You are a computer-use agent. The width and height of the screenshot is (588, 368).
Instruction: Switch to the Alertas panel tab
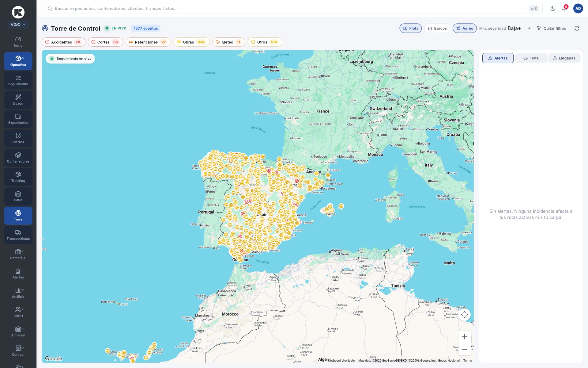pos(498,58)
